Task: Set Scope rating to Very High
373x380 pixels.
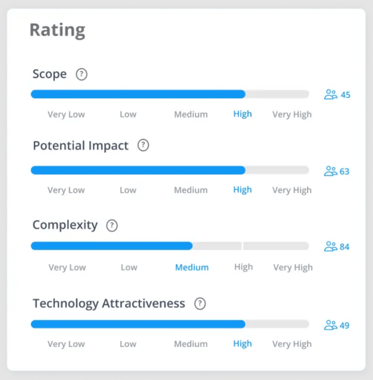Action: [292, 114]
